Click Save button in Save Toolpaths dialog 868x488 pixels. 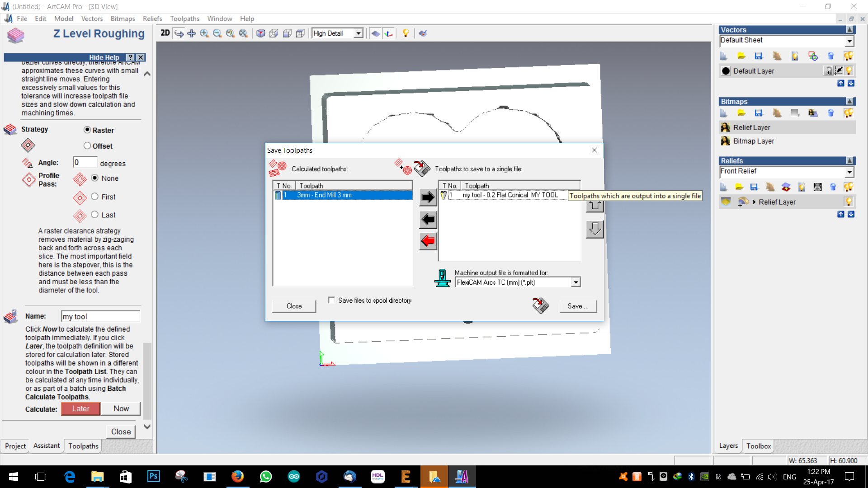578,306
